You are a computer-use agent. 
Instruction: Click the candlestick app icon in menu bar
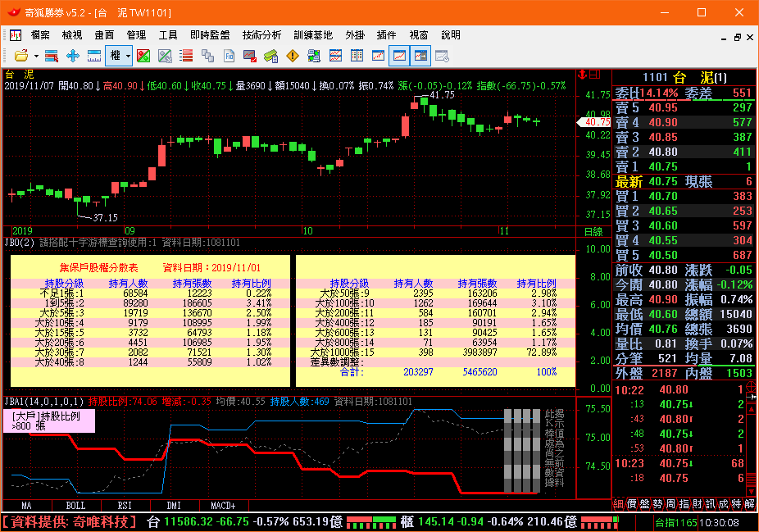[x=16, y=35]
